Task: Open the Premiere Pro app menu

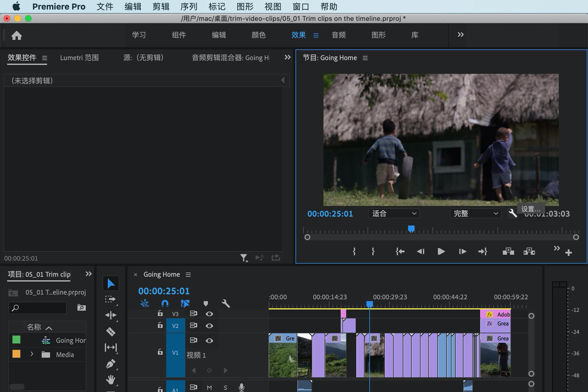Action: (x=59, y=6)
